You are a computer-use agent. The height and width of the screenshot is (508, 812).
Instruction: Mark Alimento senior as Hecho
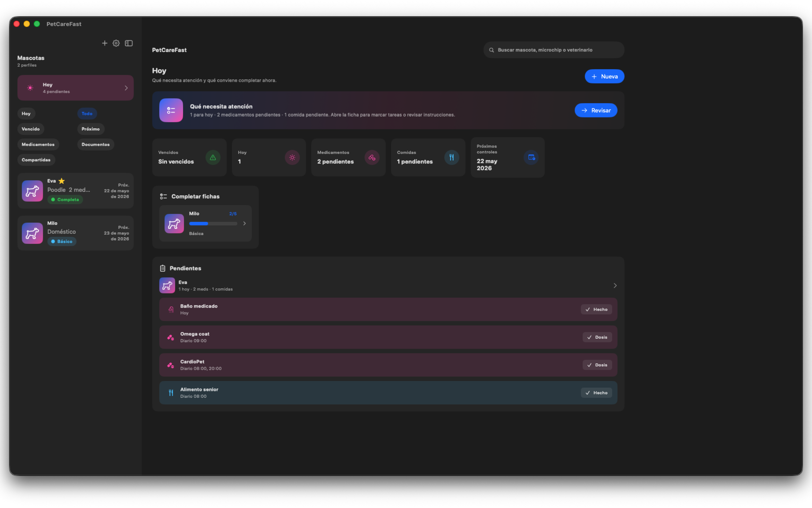[596, 393]
